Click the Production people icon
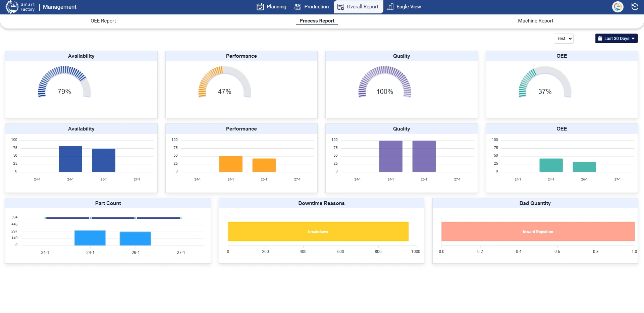Image resolution: width=644 pixels, height=313 pixels. click(298, 7)
